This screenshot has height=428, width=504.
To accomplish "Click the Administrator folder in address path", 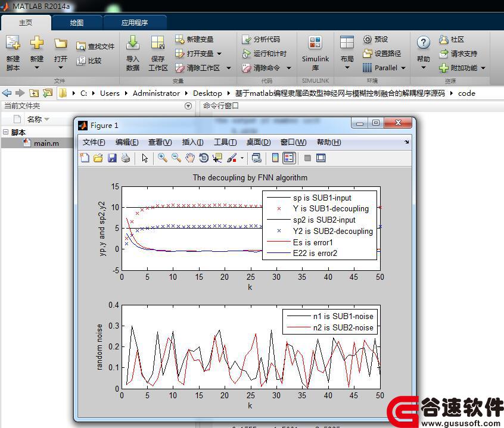I will [156, 93].
